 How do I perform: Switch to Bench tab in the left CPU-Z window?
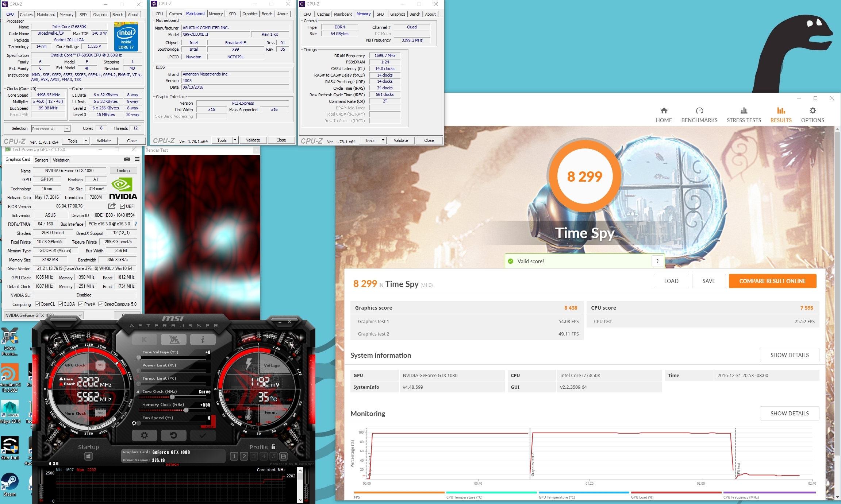tap(118, 15)
